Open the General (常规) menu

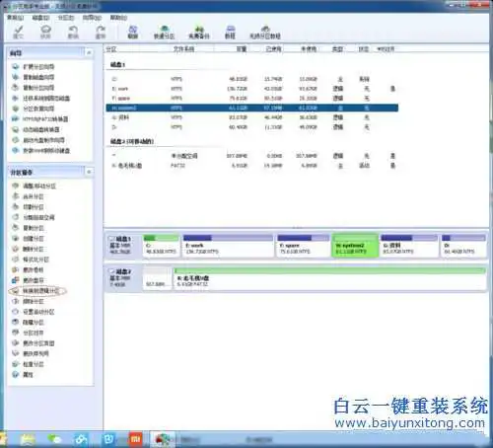pyautogui.click(x=16, y=18)
